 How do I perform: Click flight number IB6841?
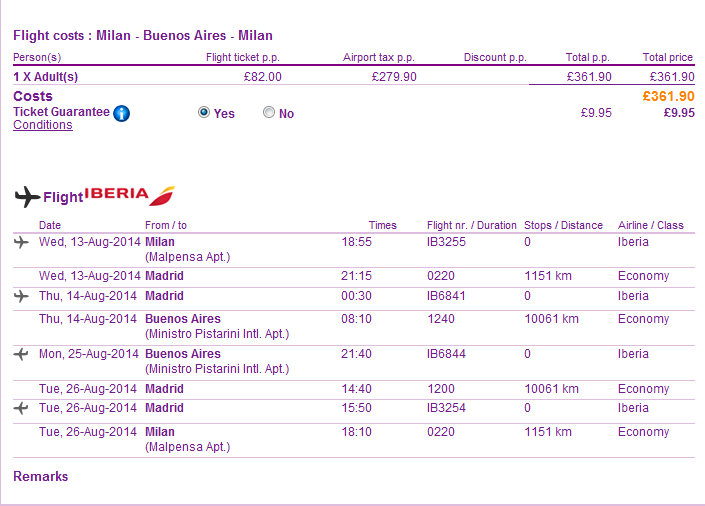pos(446,296)
